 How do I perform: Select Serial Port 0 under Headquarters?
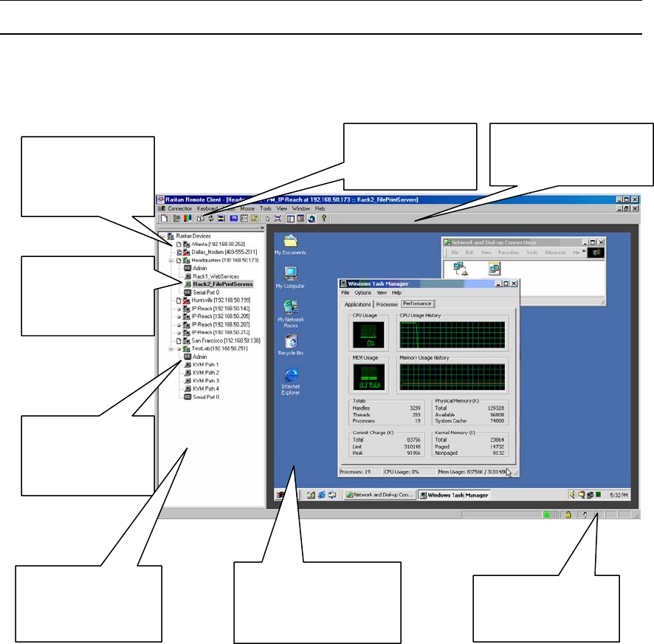206,292
